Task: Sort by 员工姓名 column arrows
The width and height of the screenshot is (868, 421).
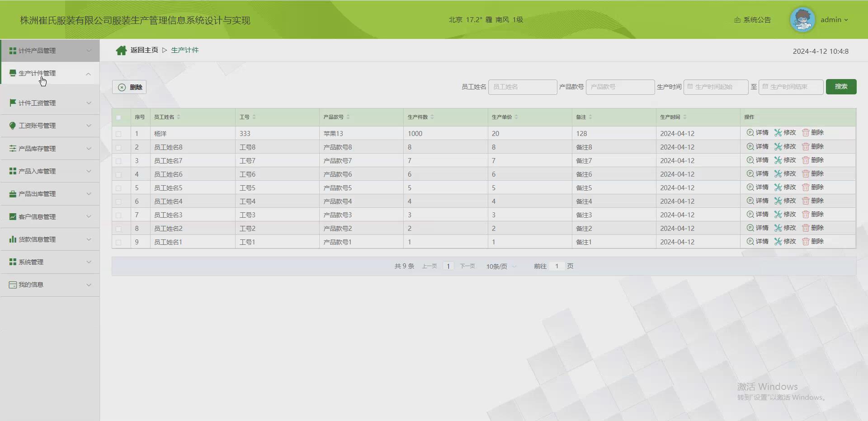Action: [x=179, y=117]
